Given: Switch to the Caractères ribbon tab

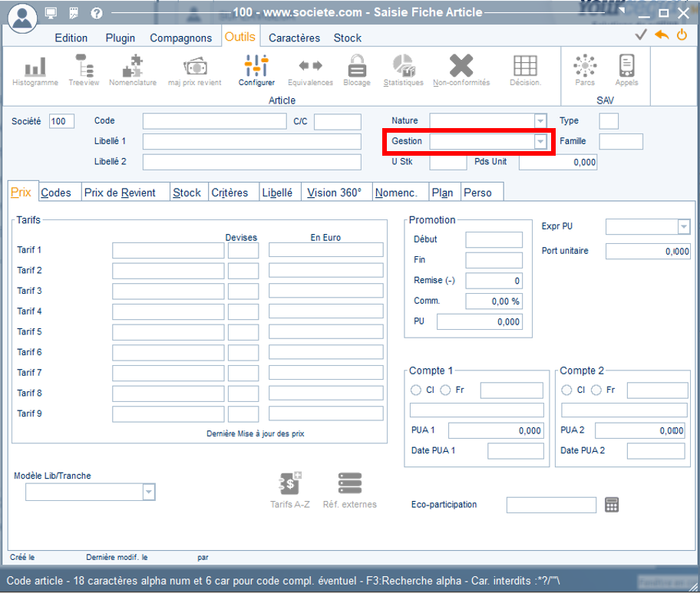Looking at the screenshot, I should pos(294,38).
